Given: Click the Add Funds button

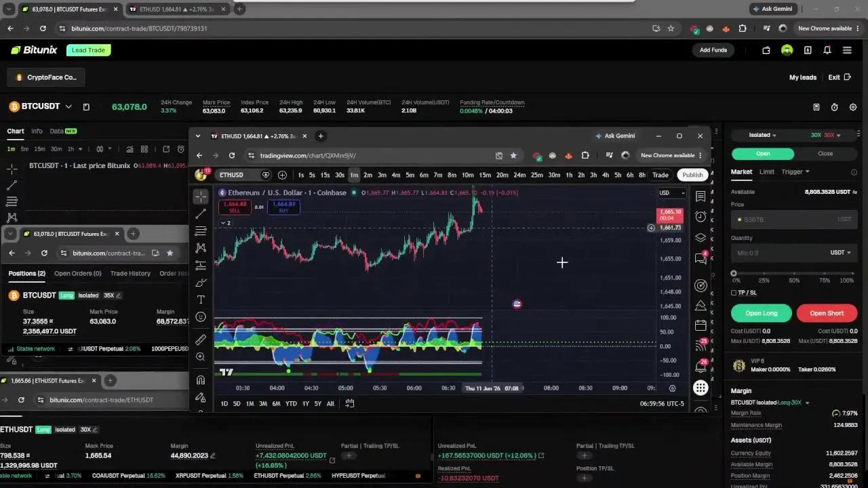Looking at the screenshot, I should pos(713,50).
